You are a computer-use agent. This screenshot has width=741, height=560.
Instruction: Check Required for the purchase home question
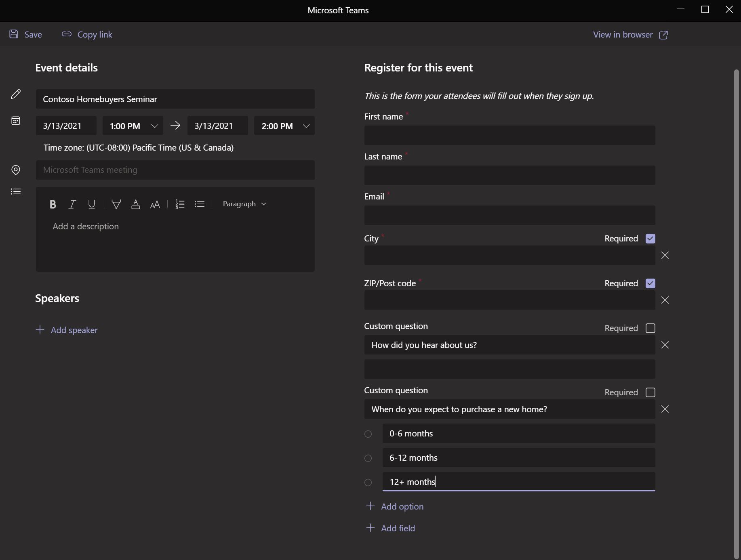[x=650, y=392]
